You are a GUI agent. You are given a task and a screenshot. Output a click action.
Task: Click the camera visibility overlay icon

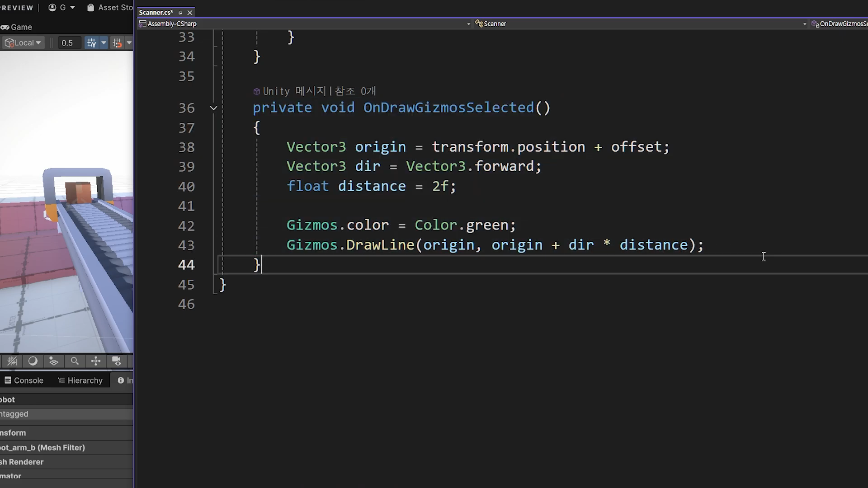coord(117,361)
